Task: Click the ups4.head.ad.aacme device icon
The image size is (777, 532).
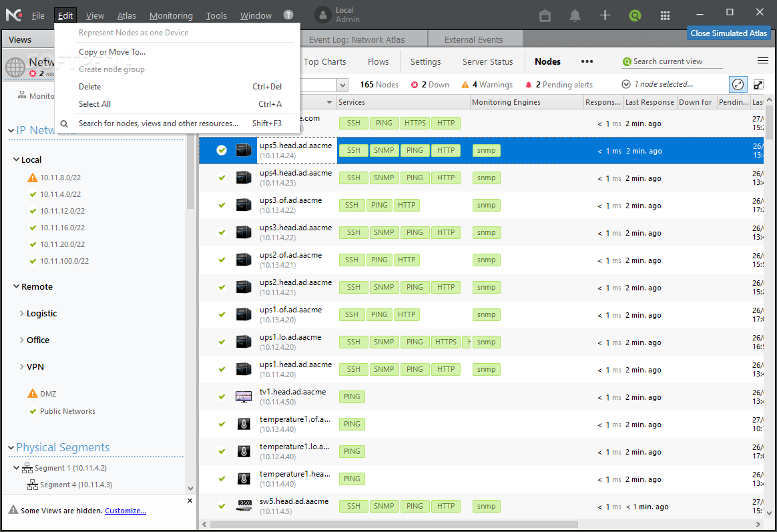Action: [x=243, y=178]
